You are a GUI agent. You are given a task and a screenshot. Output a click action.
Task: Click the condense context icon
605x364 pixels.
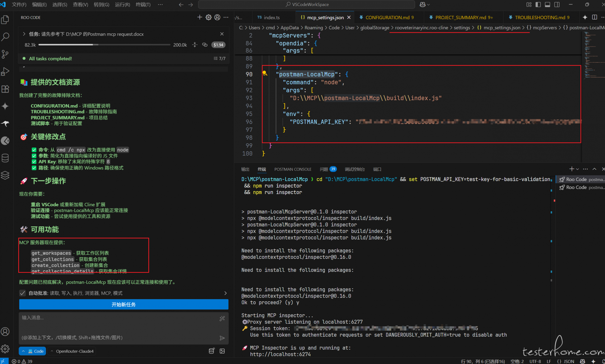pyautogui.click(x=195, y=45)
